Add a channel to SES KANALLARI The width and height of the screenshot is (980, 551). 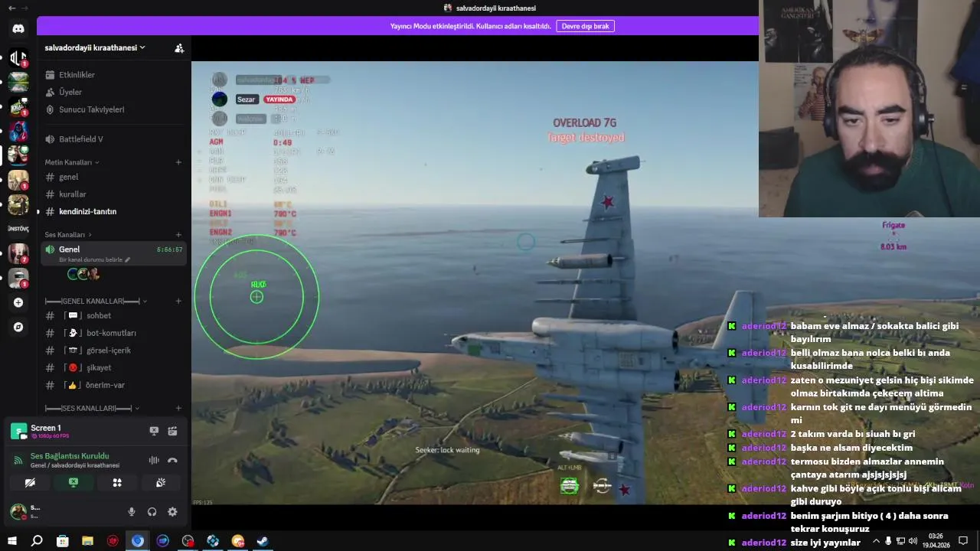(178, 409)
